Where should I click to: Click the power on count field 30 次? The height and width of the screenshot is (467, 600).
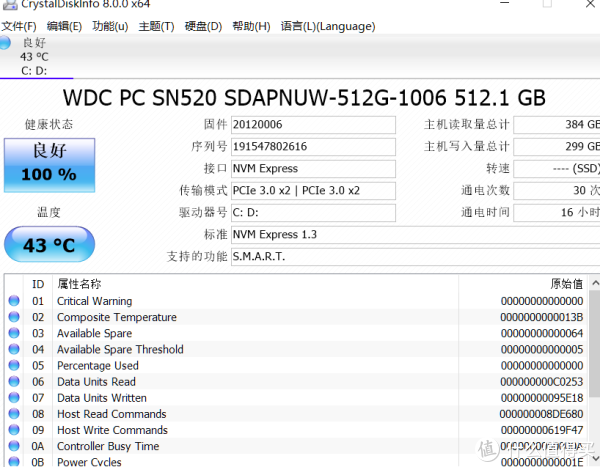pos(556,191)
